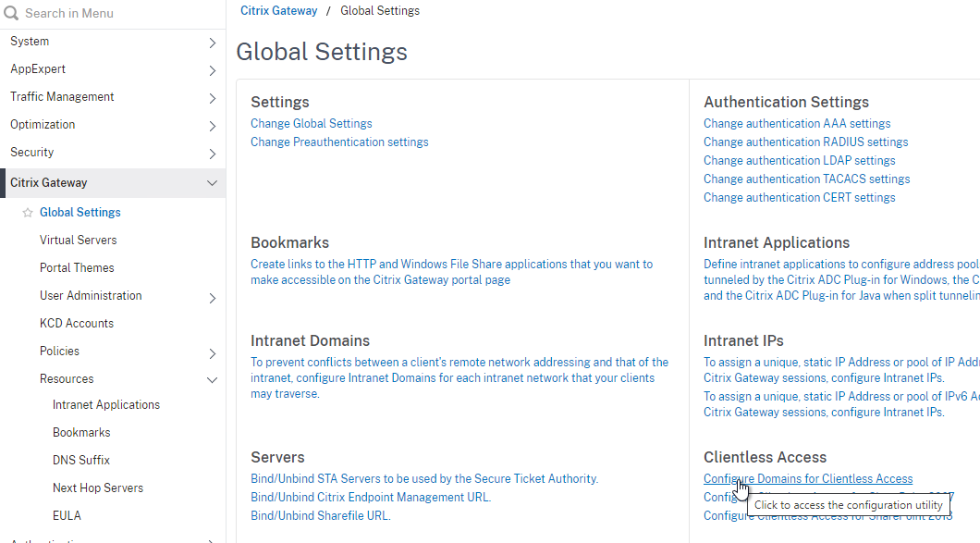Viewport: 980px width, 543px height.
Task: Open the static IP Address Intranet IPs link
Action: tap(841, 370)
